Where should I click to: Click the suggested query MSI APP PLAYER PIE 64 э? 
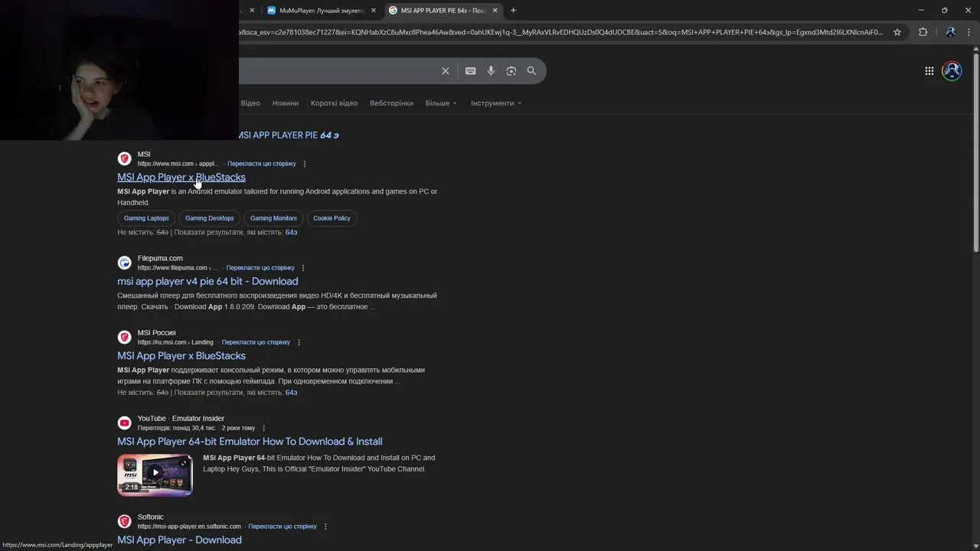click(289, 135)
